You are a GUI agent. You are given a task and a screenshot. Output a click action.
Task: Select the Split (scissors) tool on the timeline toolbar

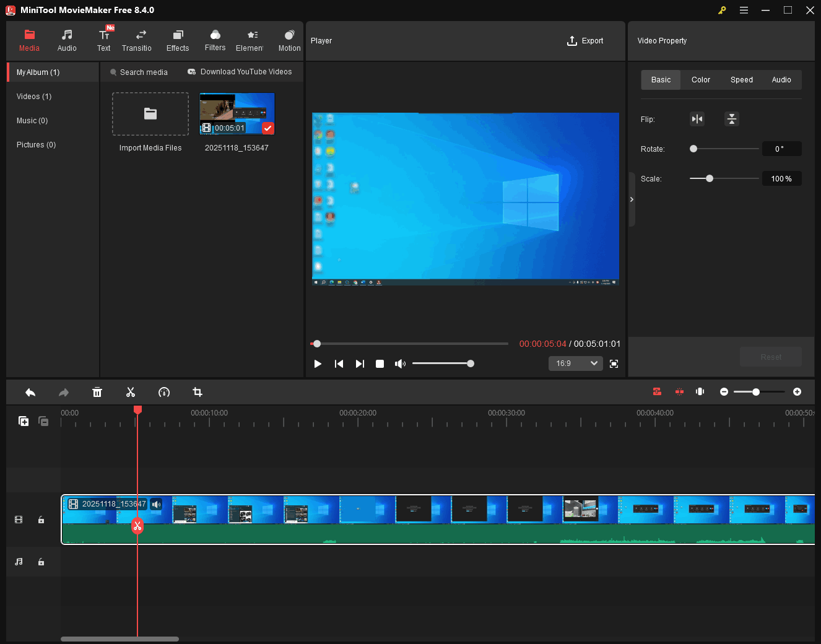tap(131, 392)
